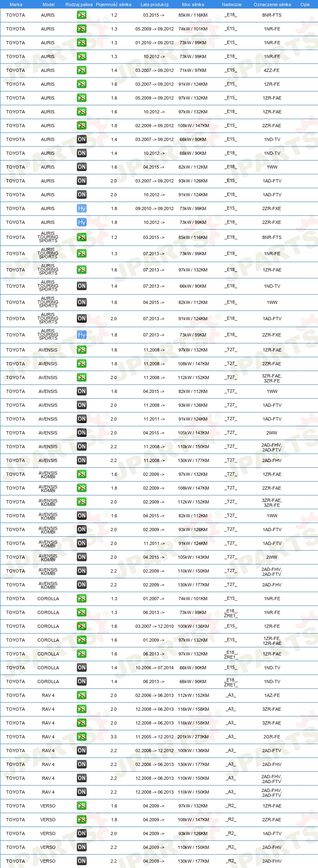Click petrol icon in AURIS 01.2010 -> 09.2012 row

[81, 43]
